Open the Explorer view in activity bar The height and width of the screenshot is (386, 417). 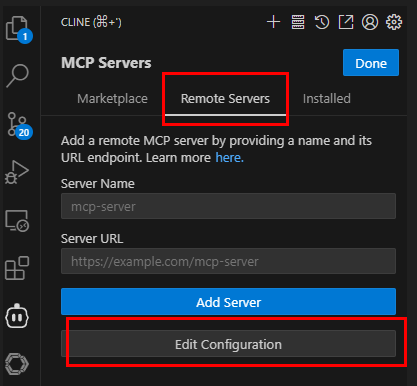point(18,29)
